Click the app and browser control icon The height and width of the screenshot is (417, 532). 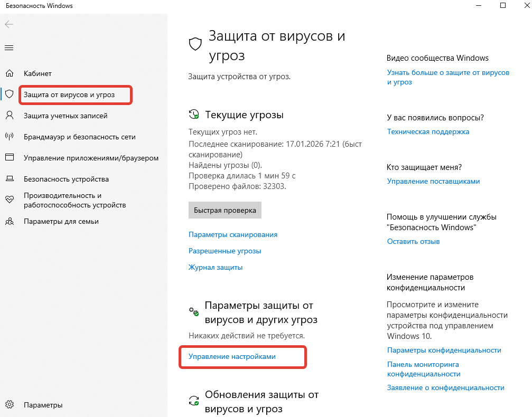[9, 158]
